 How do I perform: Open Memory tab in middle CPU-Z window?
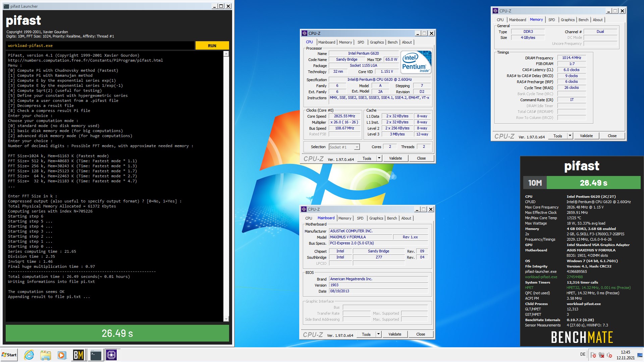click(345, 42)
